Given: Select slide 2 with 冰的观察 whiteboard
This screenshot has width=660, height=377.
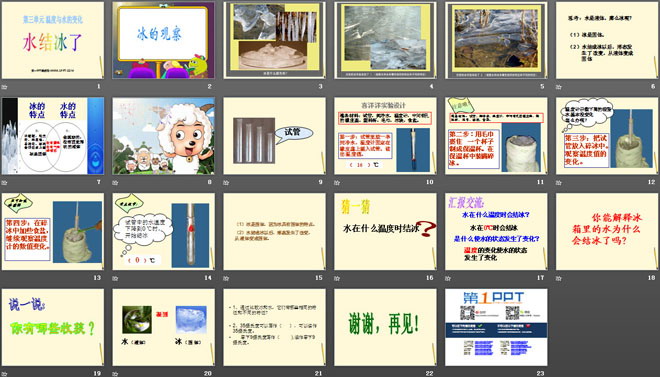Looking at the screenshot, I should pos(163,40).
